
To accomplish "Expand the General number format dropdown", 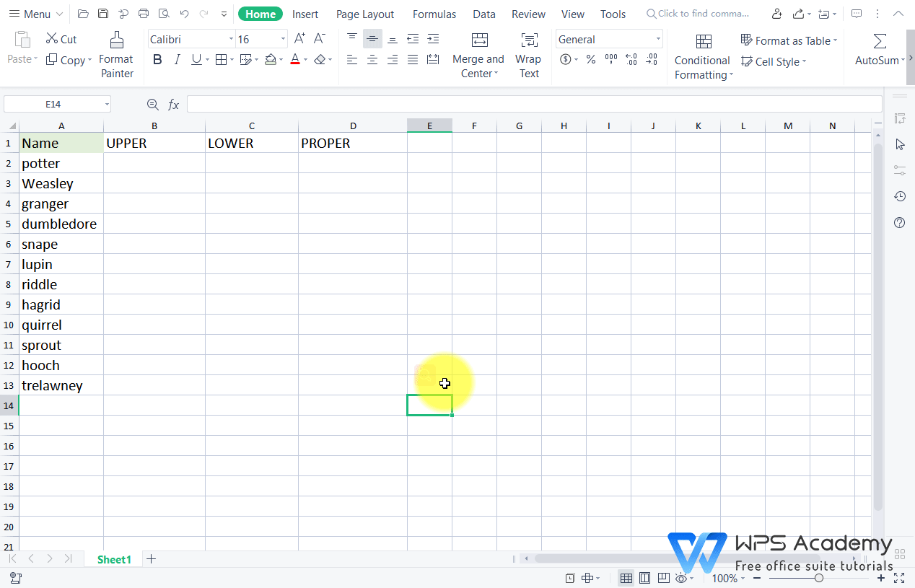I will pyautogui.click(x=657, y=38).
